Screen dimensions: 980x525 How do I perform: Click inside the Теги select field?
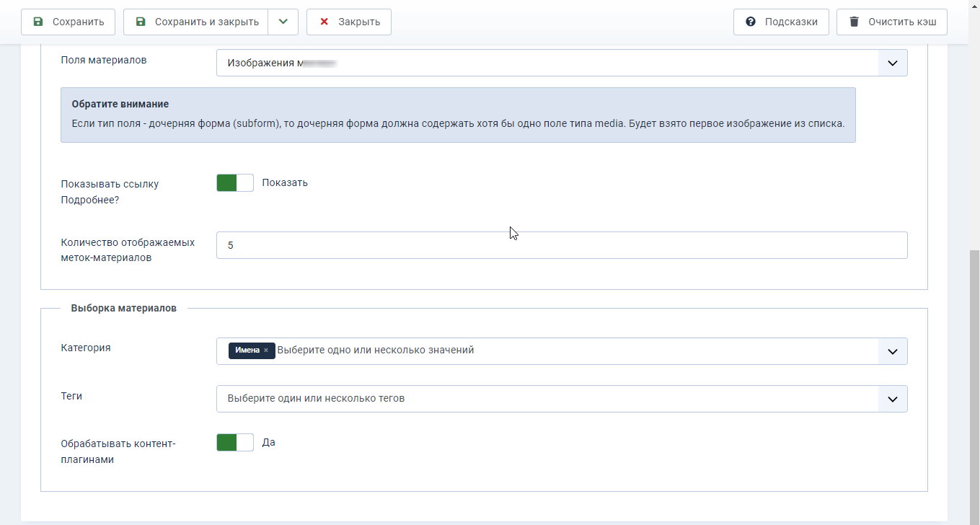(x=547, y=399)
